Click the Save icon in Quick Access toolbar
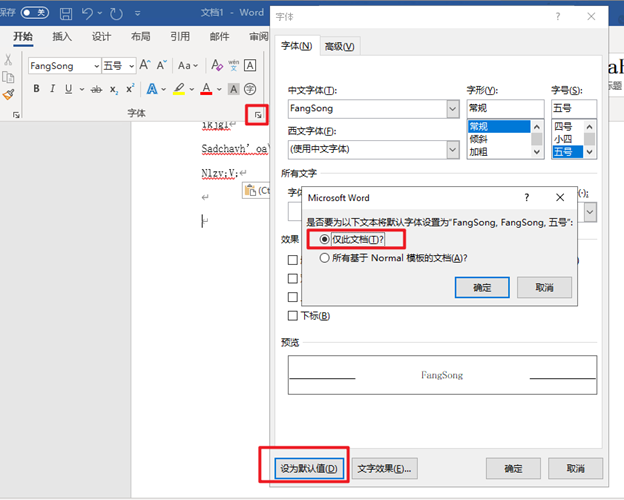This screenshot has width=624, height=500. (x=66, y=14)
